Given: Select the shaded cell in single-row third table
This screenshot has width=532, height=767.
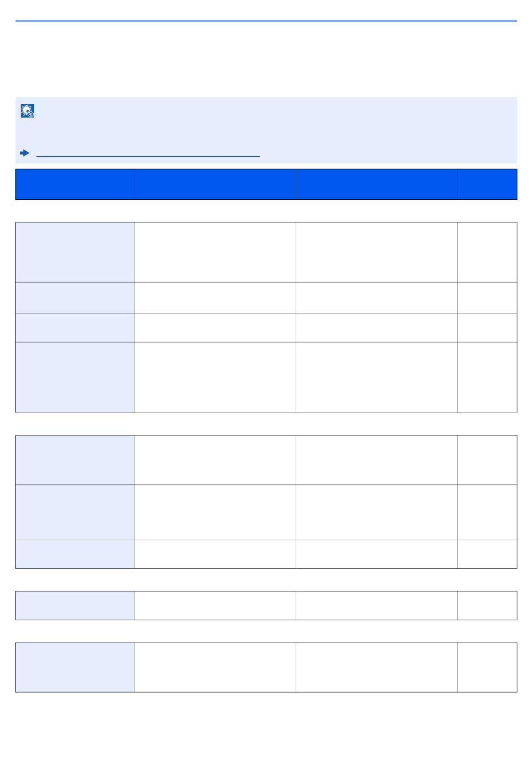Looking at the screenshot, I should coord(74,606).
